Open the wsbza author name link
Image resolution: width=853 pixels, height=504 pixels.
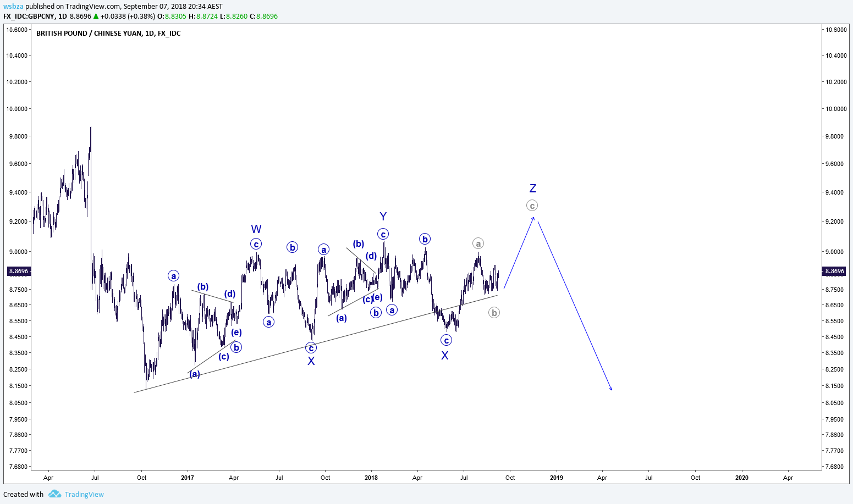point(13,7)
